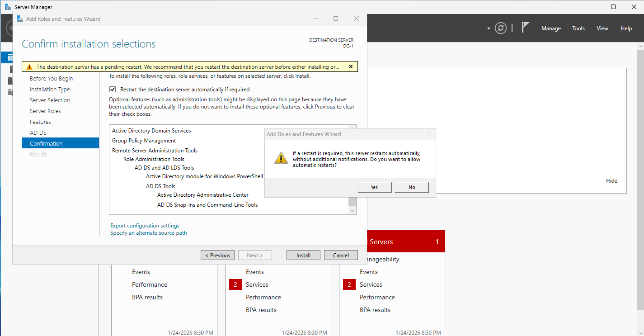Screen dimensions: 644x336
Task: Select Remote Server Administration Tools list row
Action: (155, 151)
